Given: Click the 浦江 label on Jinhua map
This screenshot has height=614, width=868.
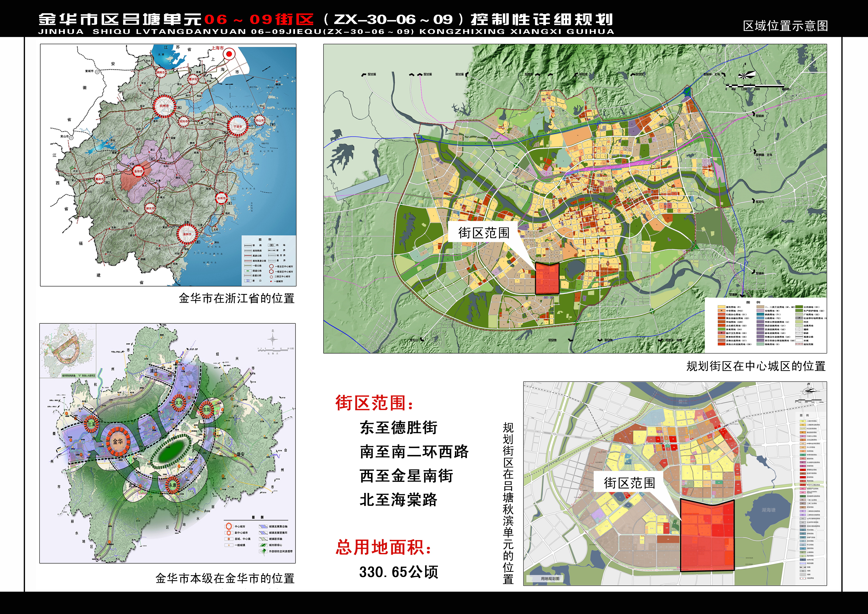Looking at the screenshot, I should [153, 371].
